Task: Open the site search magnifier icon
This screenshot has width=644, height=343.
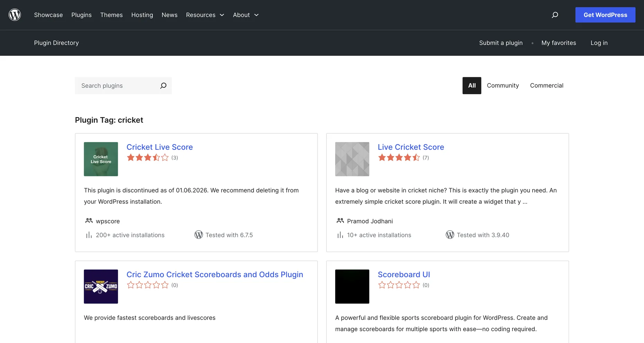Action: [x=555, y=15]
